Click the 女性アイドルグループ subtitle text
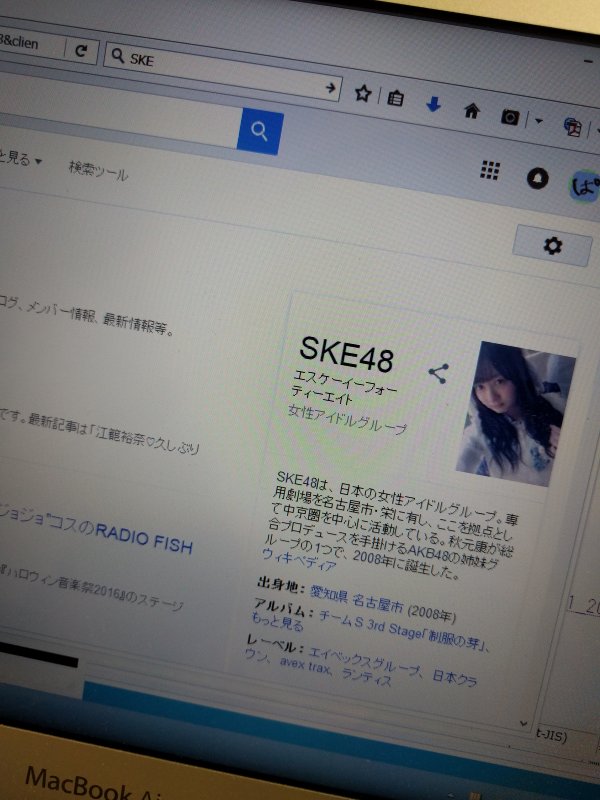 point(347,419)
